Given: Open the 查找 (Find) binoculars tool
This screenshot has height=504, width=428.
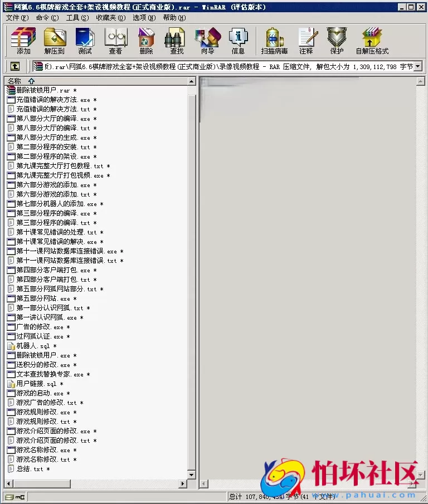Looking at the screenshot, I should pos(177,41).
